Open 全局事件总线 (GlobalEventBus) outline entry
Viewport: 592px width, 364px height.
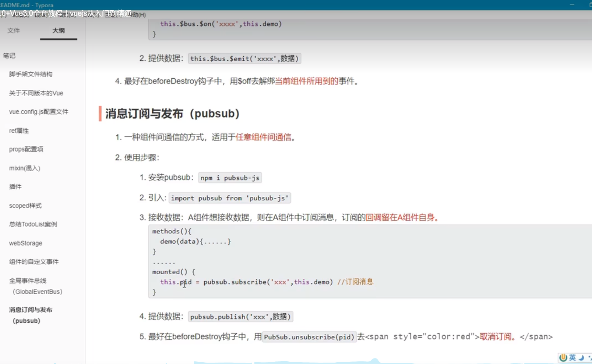(36, 286)
